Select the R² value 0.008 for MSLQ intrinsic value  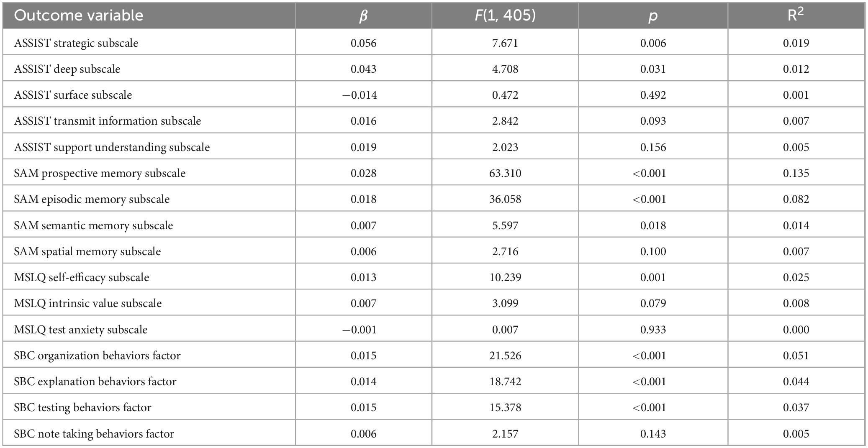[796, 303]
